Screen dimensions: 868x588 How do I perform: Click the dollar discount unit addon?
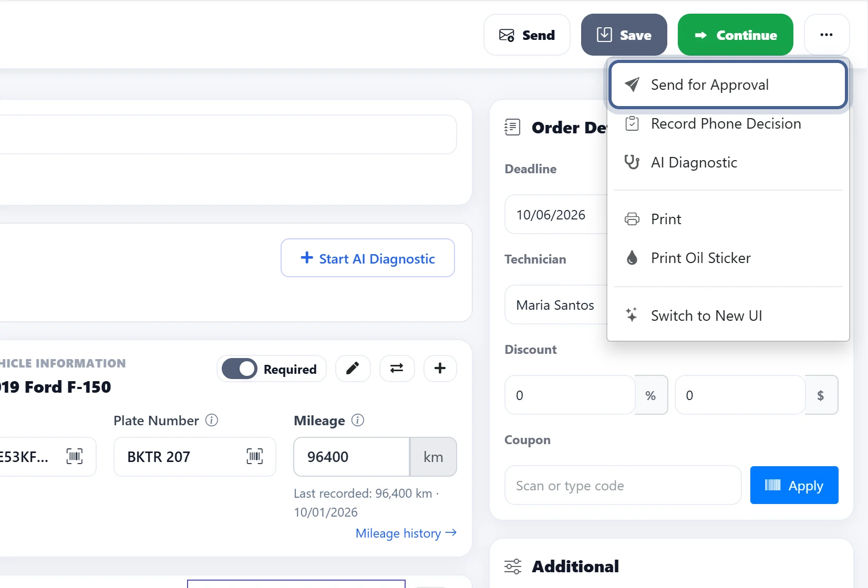(x=821, y=395)
